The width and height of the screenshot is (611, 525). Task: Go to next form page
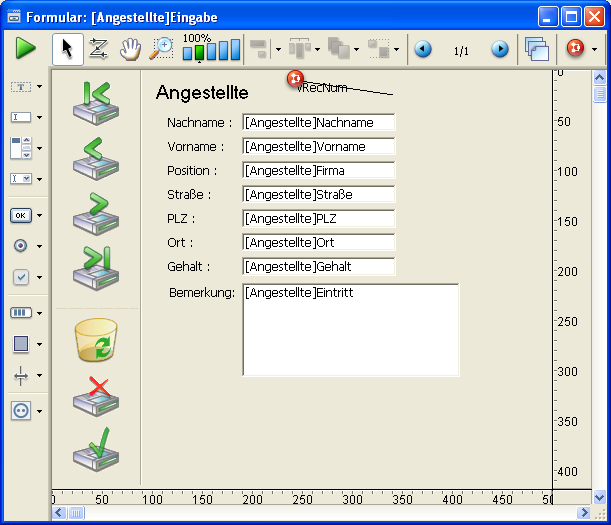pos(499,49)
